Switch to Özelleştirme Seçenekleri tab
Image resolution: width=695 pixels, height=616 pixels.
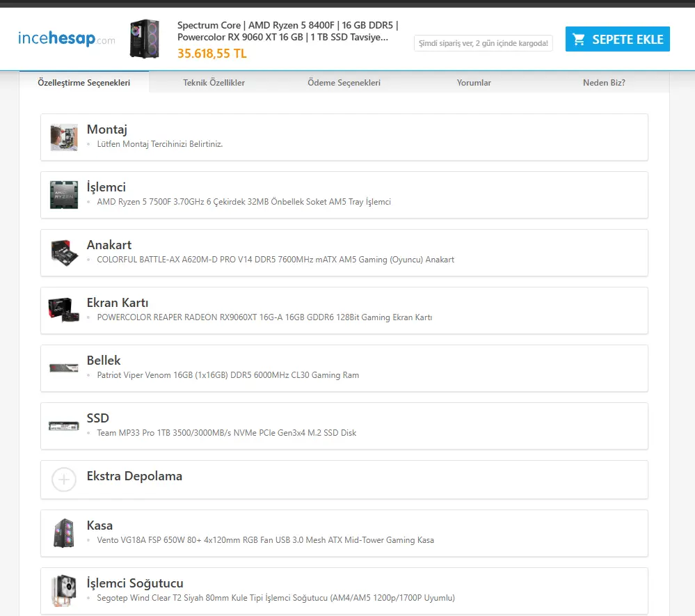coord(83,83)
